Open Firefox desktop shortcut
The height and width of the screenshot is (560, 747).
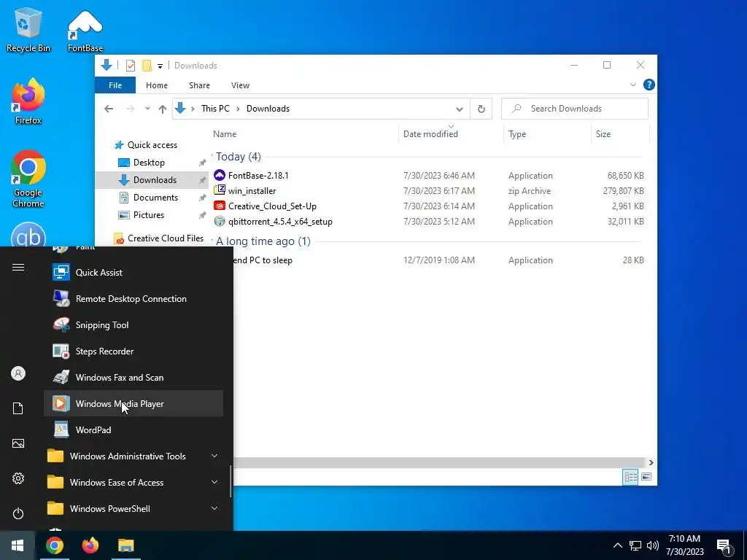click(x=28, y=101)
